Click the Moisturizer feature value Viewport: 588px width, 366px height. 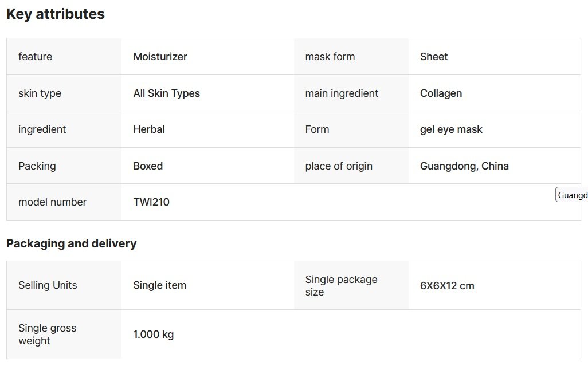pos(160,57)
